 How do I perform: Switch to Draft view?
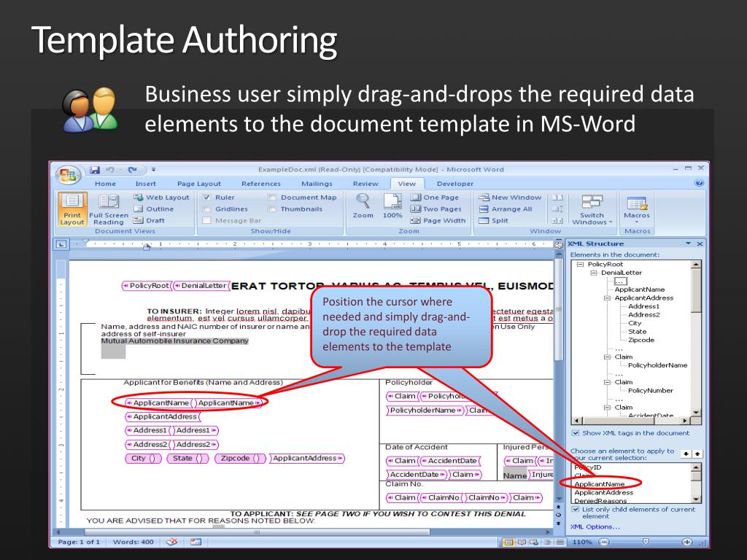click(x=149, y=220)
